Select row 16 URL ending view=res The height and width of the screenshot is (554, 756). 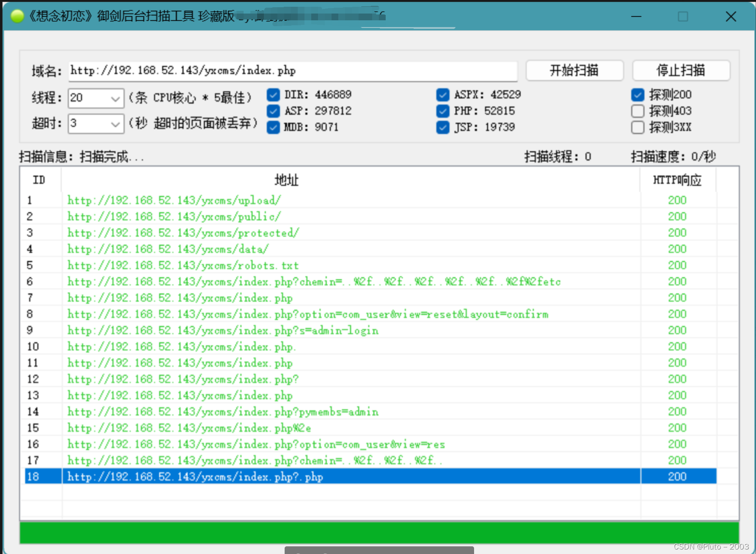point(370,444)
